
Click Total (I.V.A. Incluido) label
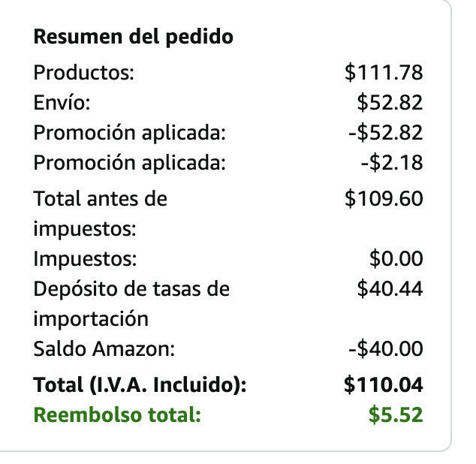point(140,385)
